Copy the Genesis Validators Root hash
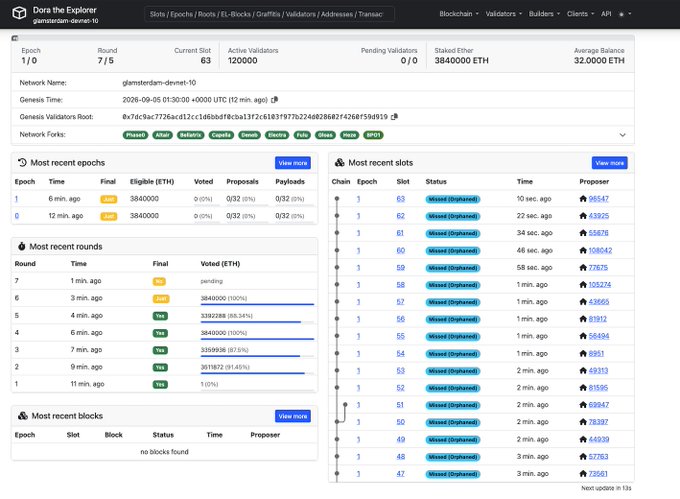 [x=394, y=117]
